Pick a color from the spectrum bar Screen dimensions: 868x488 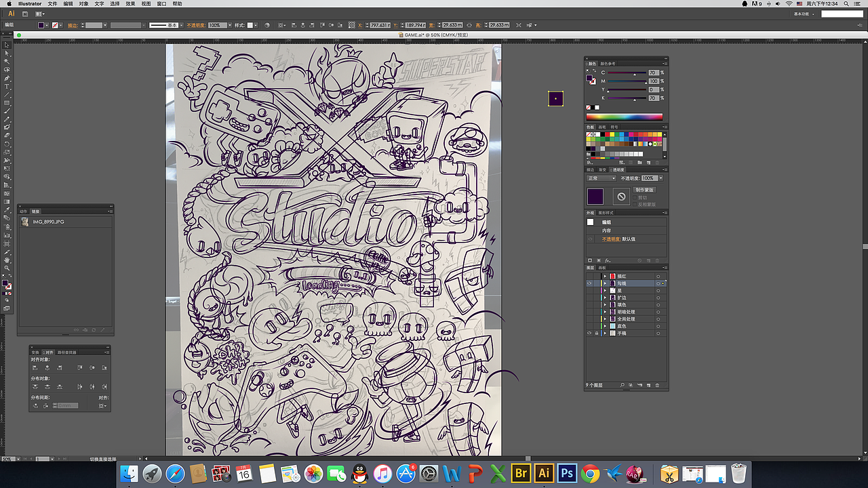625,117
